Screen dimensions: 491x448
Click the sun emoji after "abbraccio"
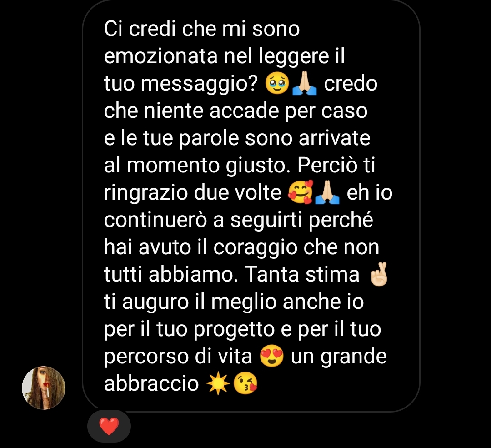coord(218,383)
